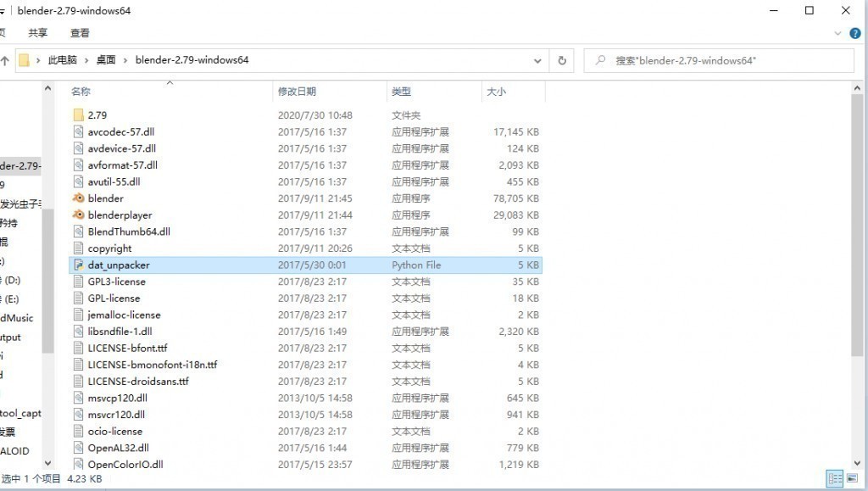
Task: Click msvcp120.dll file icon
Action: [79, 398]
